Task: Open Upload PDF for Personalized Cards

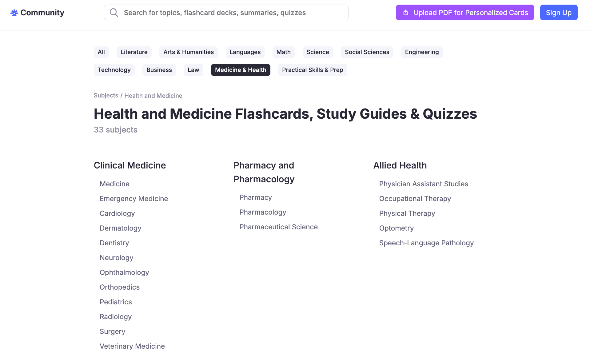Action: [465, 13]
